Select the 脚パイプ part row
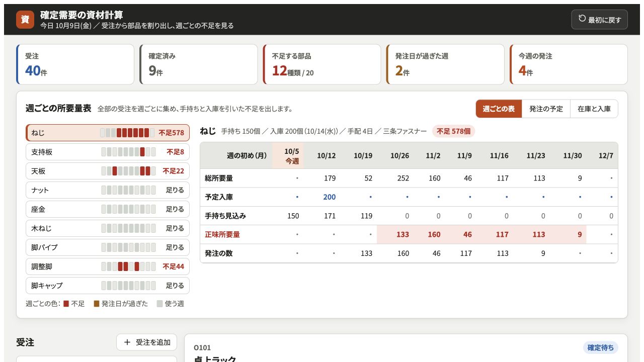 click(x=108, y=247)
